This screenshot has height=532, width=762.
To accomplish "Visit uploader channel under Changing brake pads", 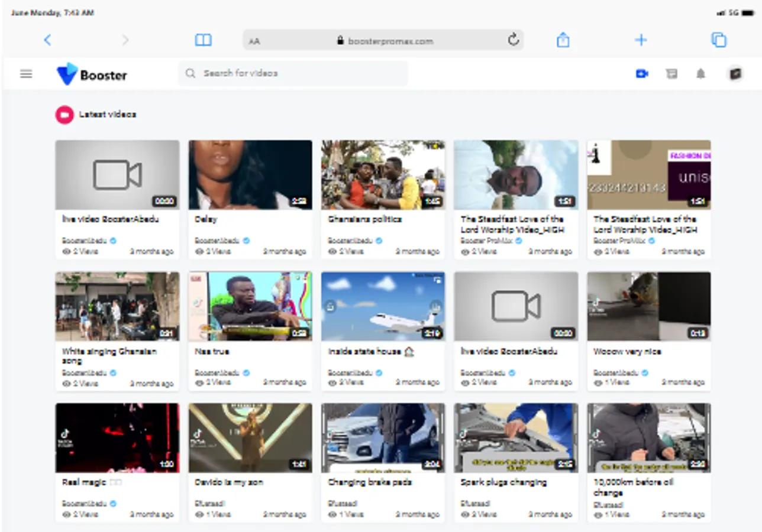I will click(x=343, y=504).
